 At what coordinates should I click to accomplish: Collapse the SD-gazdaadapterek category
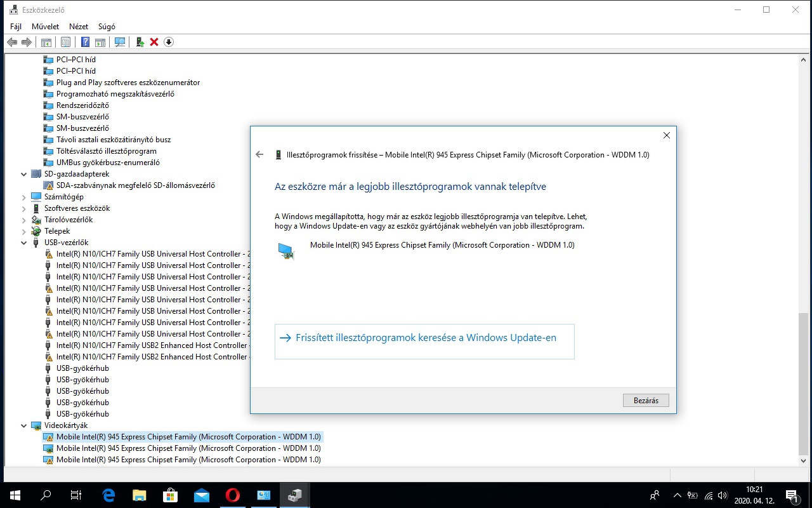pyautogui.click(x=24, y=174)
